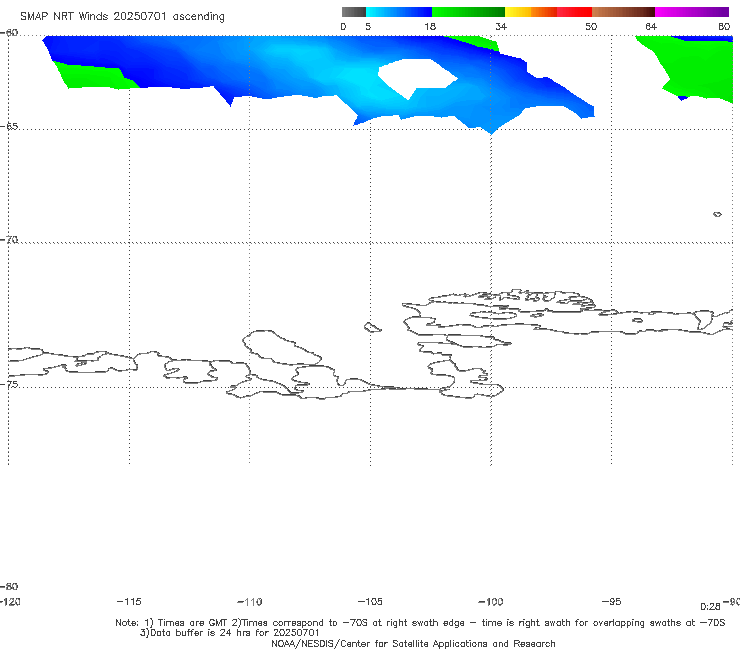Click the green wind patch at left swath edge
740x650 pixels.
pos(94,76)
